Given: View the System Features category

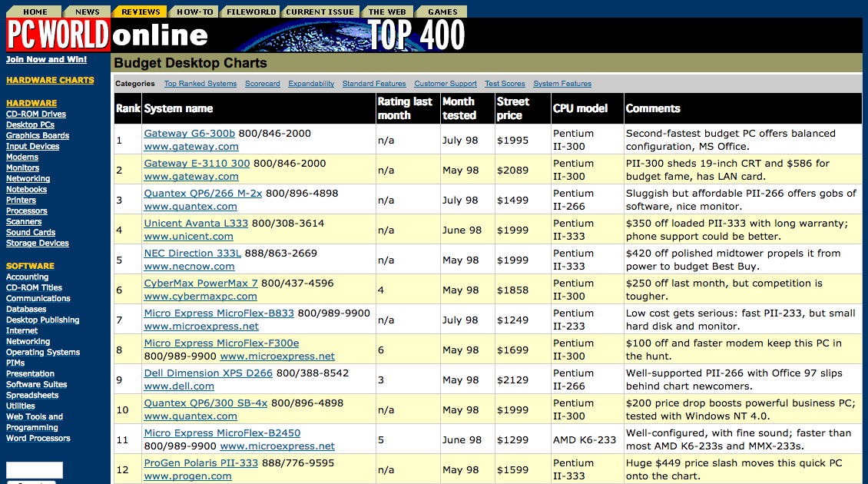Looking at the screenshot, I should (562, 84).
